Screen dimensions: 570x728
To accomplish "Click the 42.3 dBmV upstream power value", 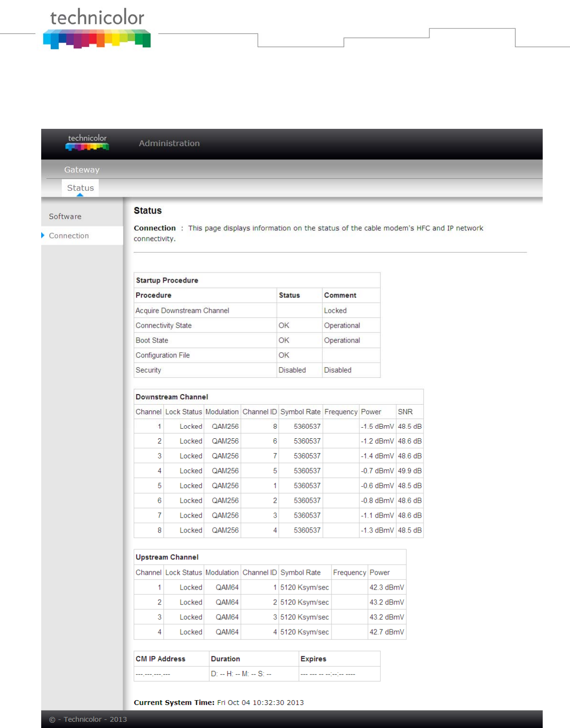I will (x=387, y=587).
